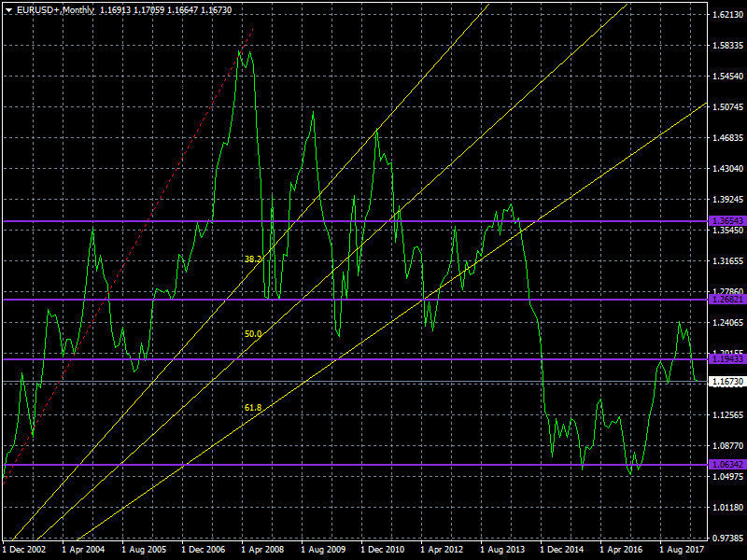Select the 61.8 Fibonacci fan label
The image size is (747, 560).
coord(253,408)
